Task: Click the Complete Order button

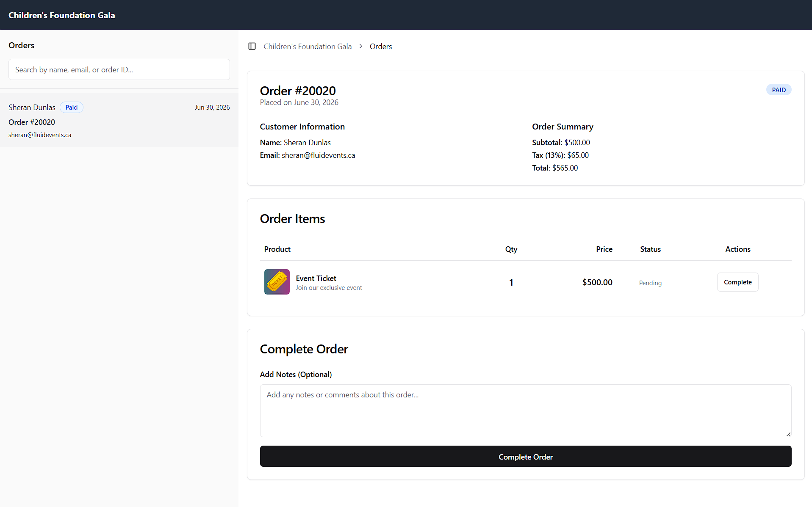Action: coord(526,457)
